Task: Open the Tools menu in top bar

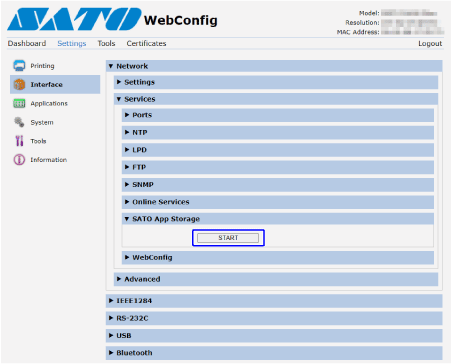Action: pyautogui.click(x=106, y=43)
